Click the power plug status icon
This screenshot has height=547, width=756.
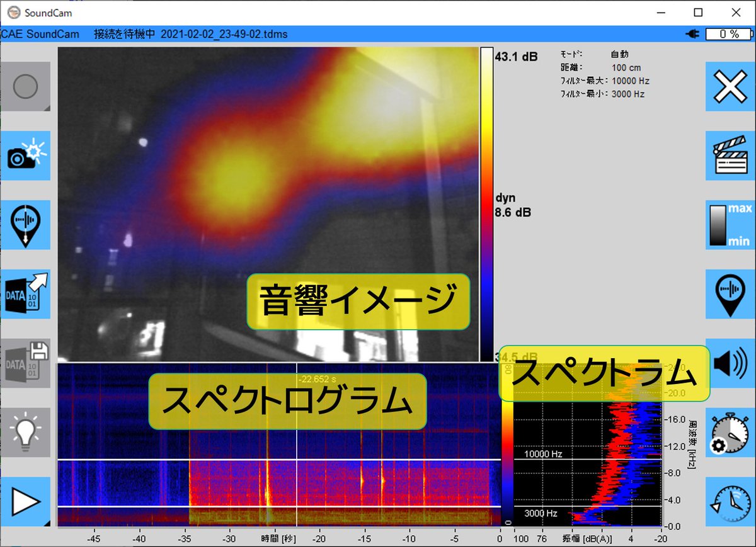(694, 34)
